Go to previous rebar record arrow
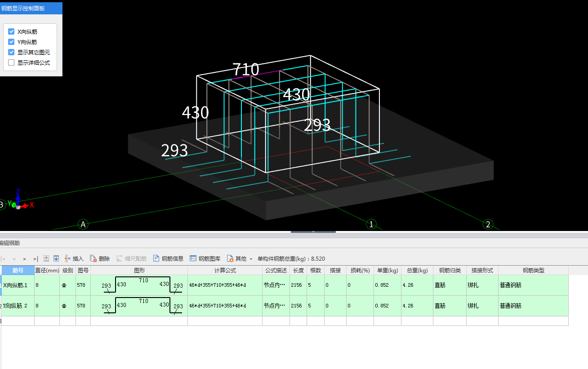The width and height of the screenshot is (588, 369). (x=14, y=259)
